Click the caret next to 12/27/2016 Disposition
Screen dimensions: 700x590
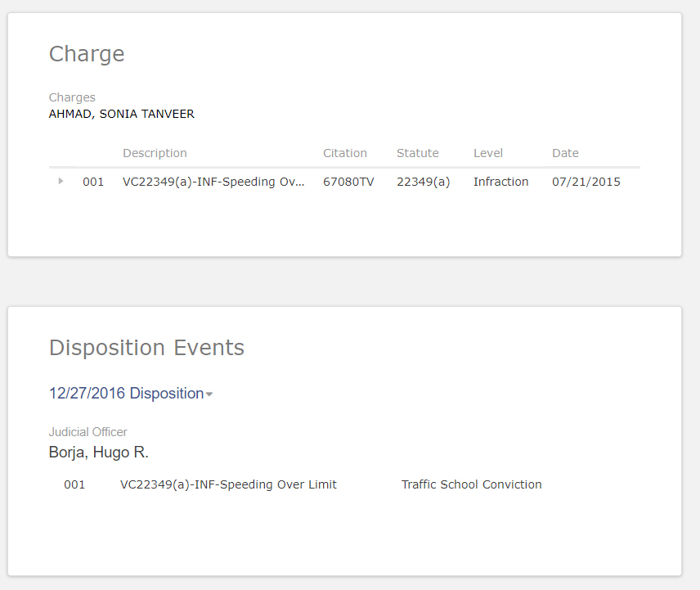tap(209, 394)
